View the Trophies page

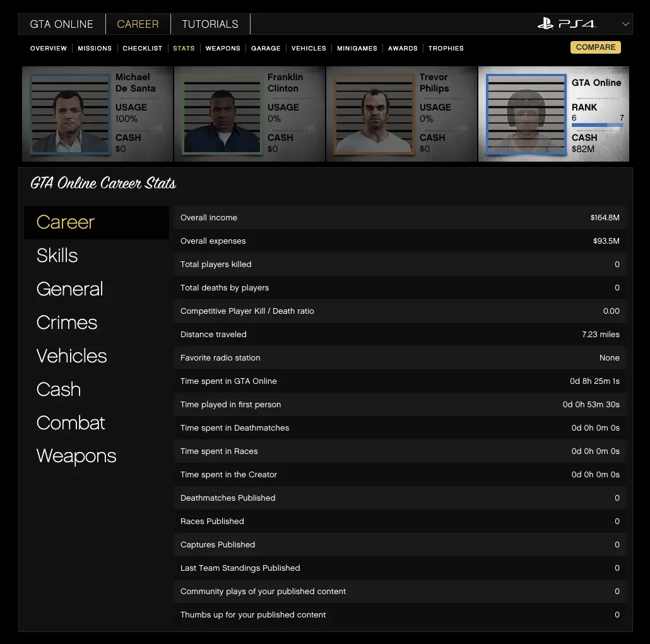click(x=446, y=48)
